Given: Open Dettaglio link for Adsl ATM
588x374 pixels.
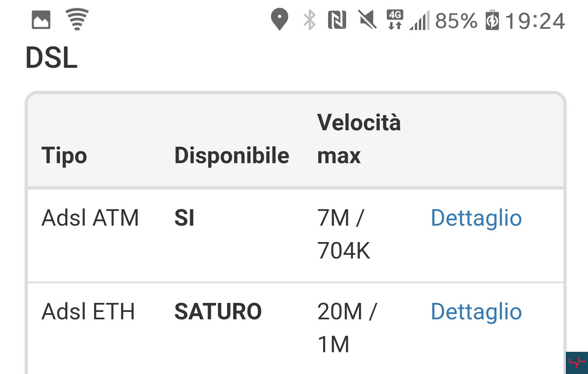Looking at the screenshot, I should 476,218.
